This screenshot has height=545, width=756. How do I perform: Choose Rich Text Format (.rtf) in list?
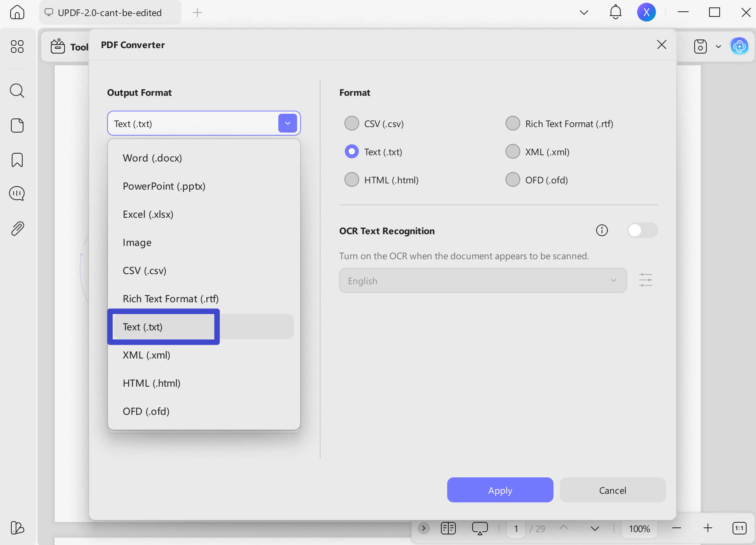tap(204, 299)
